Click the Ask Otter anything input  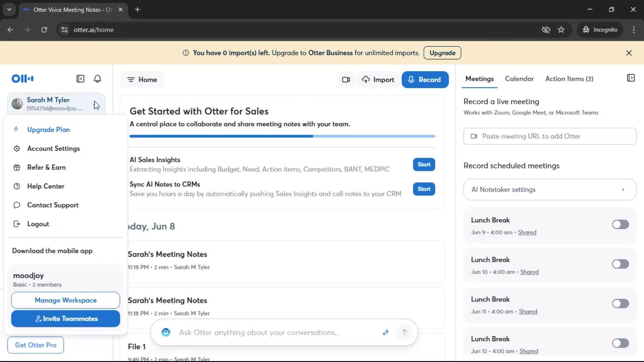point(259,333)
